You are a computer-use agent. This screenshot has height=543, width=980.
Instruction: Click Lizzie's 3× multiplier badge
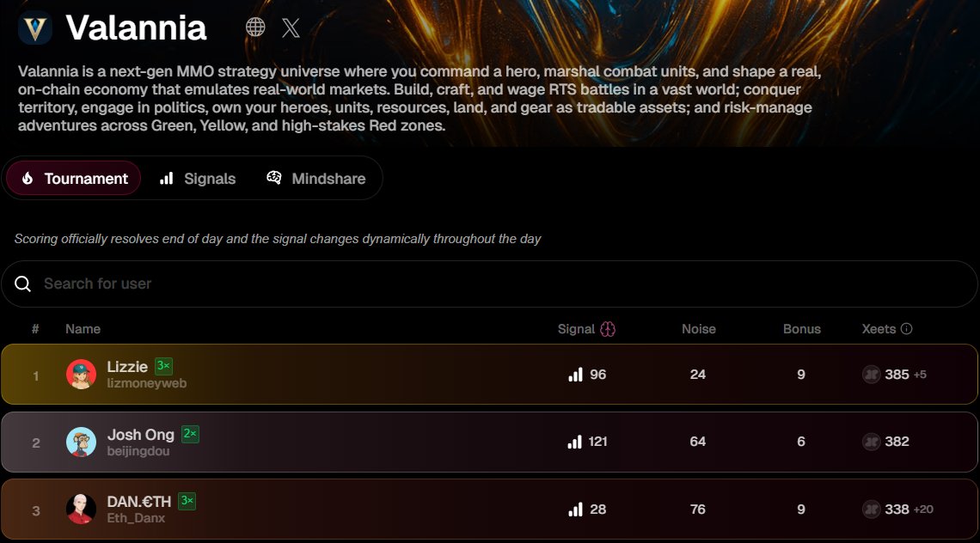click(163, 365)
